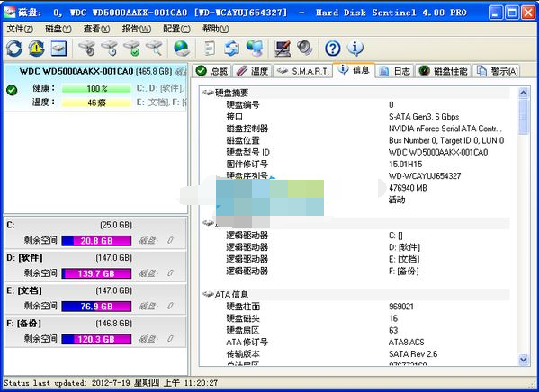Click the blue documents refresh toolbar icon
Viewport: 539px width, 392px height.
pos(231,49)
